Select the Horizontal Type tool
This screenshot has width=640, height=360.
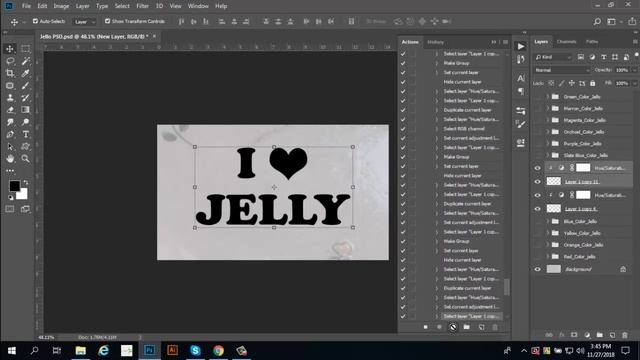25,134
